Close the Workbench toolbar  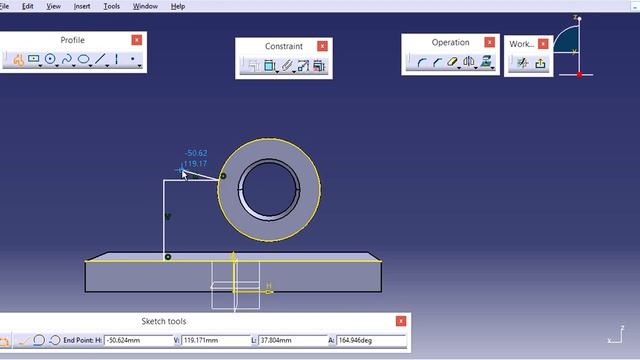coord(543,44)
